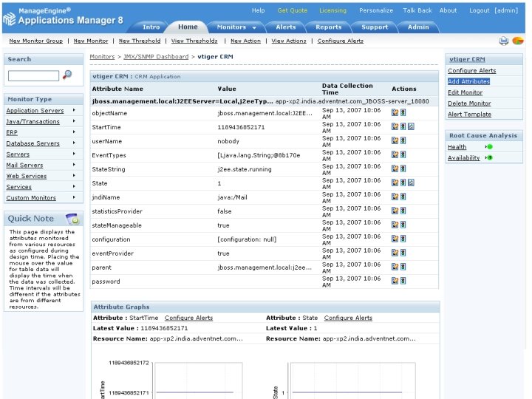This screenshot has height=399, width=532.
Task: Click the orange pie chart icon beside printer
Action: point(518,41)
